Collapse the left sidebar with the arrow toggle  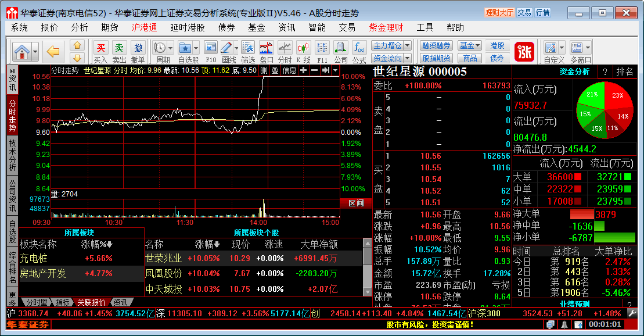pyautogui.click(x=12, y=71)
